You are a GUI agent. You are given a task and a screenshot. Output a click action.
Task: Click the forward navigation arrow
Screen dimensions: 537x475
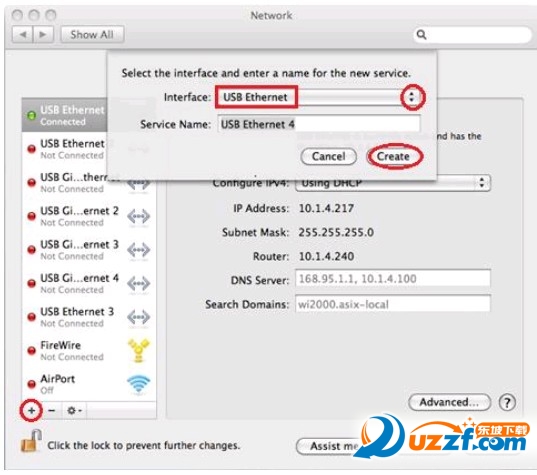[x=43, y=35]
